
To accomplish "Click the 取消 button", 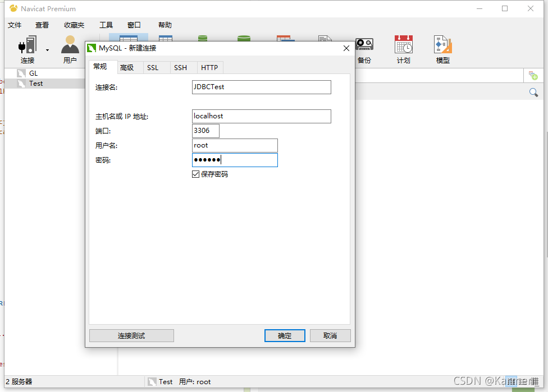I will point(330,336).
